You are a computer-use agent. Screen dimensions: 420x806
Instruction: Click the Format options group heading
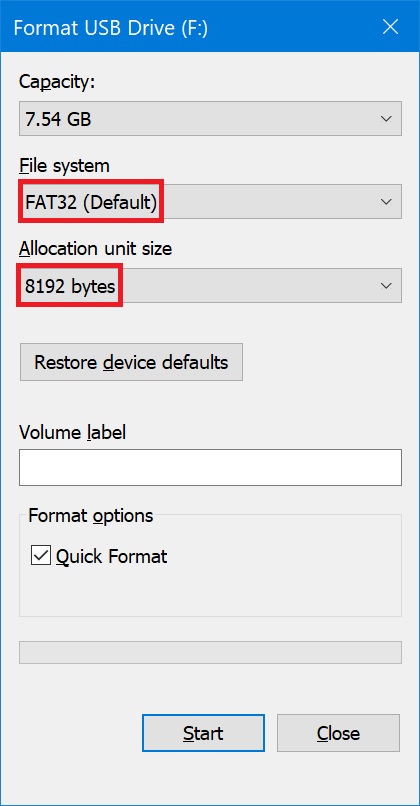91,515
